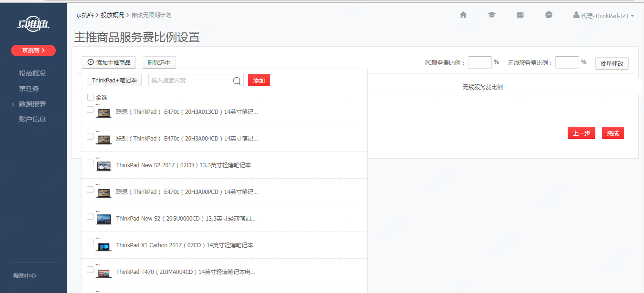Tick the 全选 select-all checkbox

pyautogui.click(x=91, y=97)
